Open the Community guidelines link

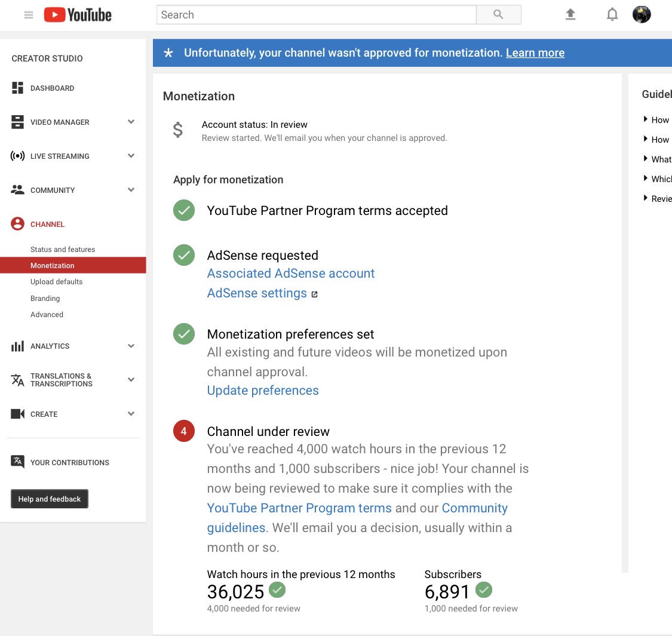pyautogui.click(x=474, y=508)
